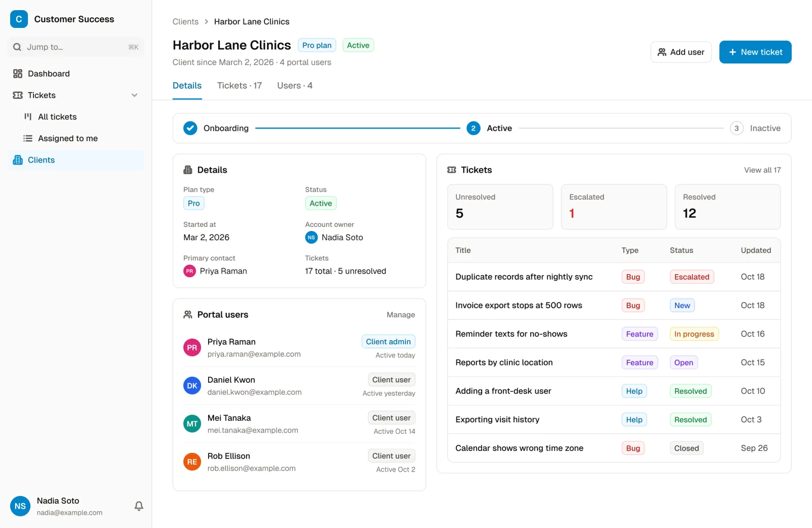The image size is (812, 528).
Task: Switch to the Users · 4 tab
Action: (x=295, y=86)
